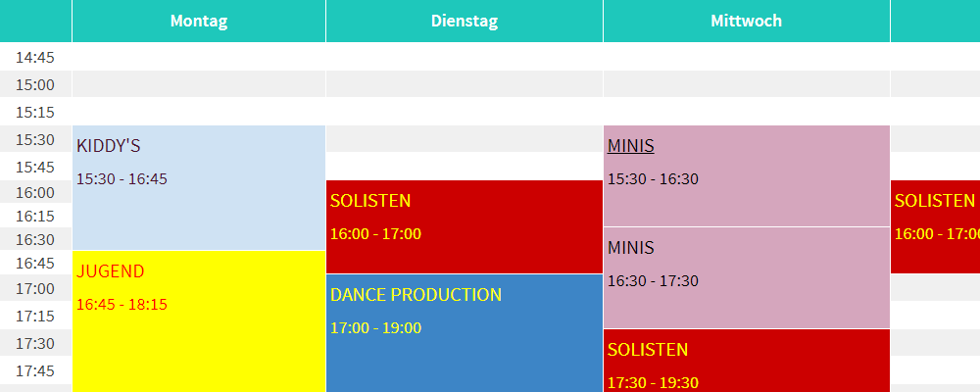Open the KIDDY'S class on Monday

click(198, 187)
